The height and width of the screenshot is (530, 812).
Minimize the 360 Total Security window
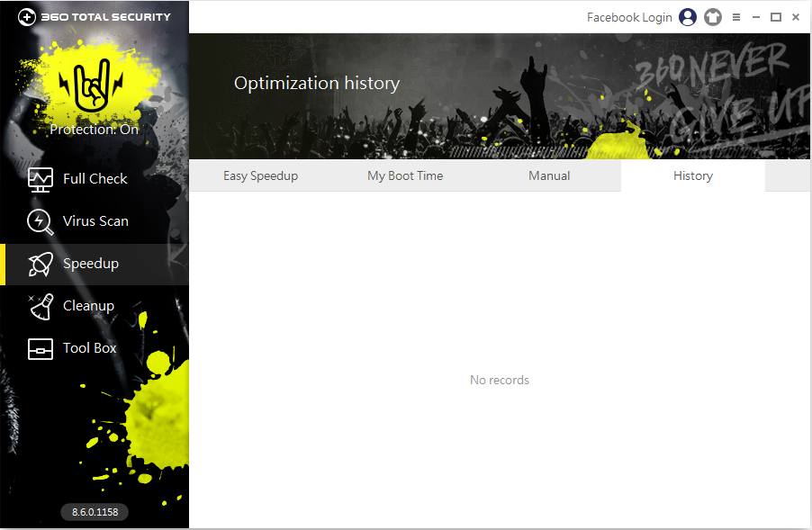pos(756,17)
